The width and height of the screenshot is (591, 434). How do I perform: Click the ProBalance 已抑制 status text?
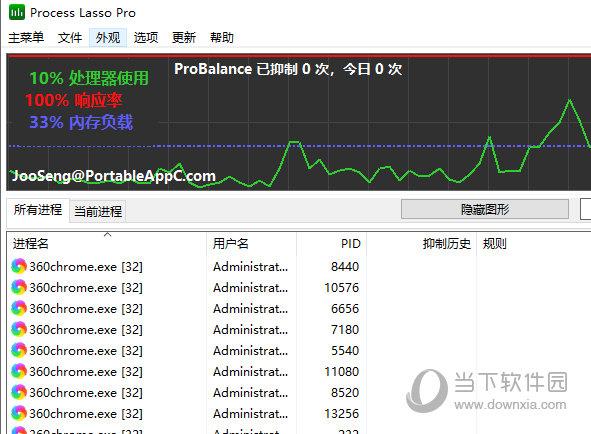point(288,69)
